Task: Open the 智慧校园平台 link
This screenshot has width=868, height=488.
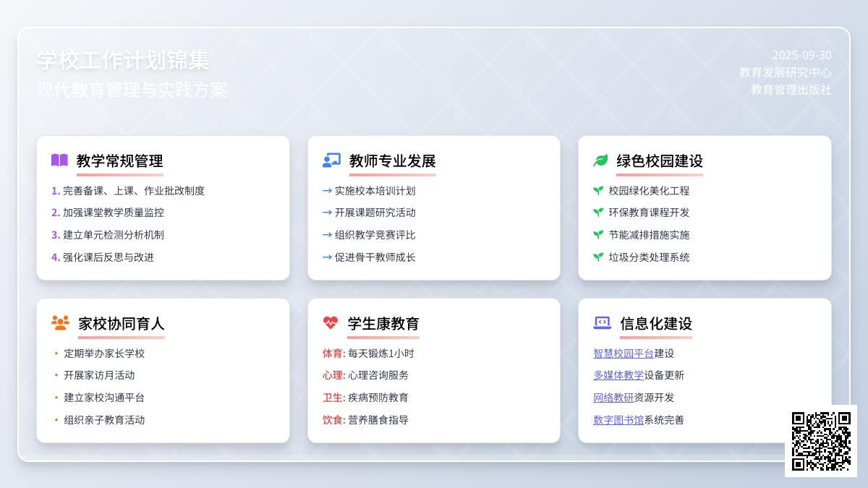Action: [x=623, y=354]
